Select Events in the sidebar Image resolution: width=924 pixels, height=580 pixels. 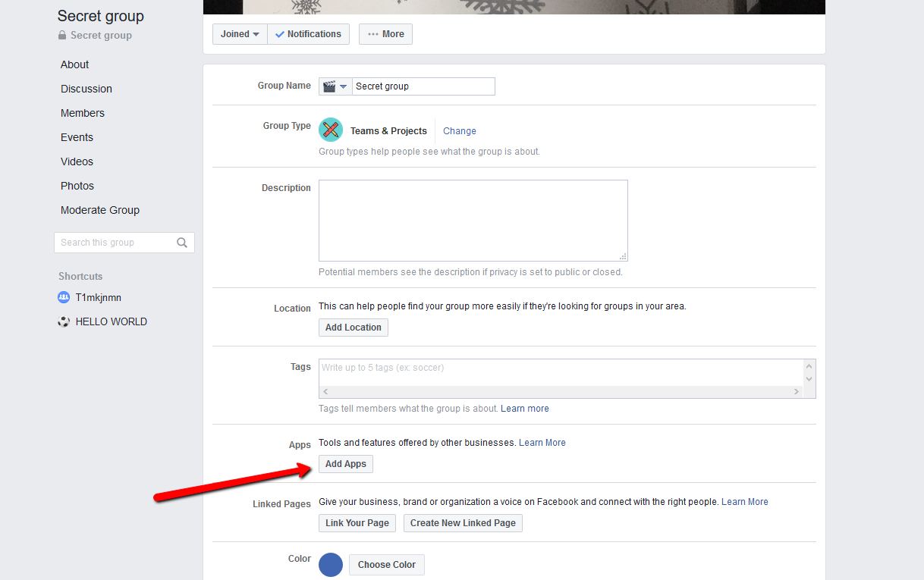[77, 137]
